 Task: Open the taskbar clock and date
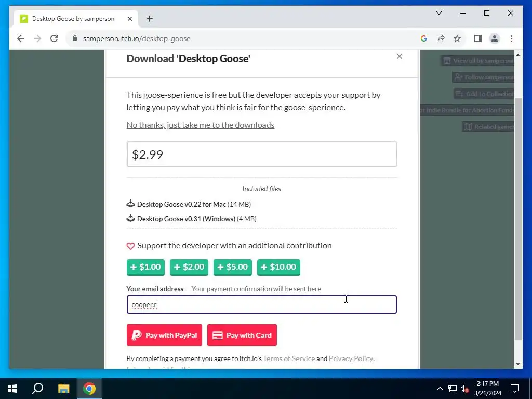click(487, 389)
